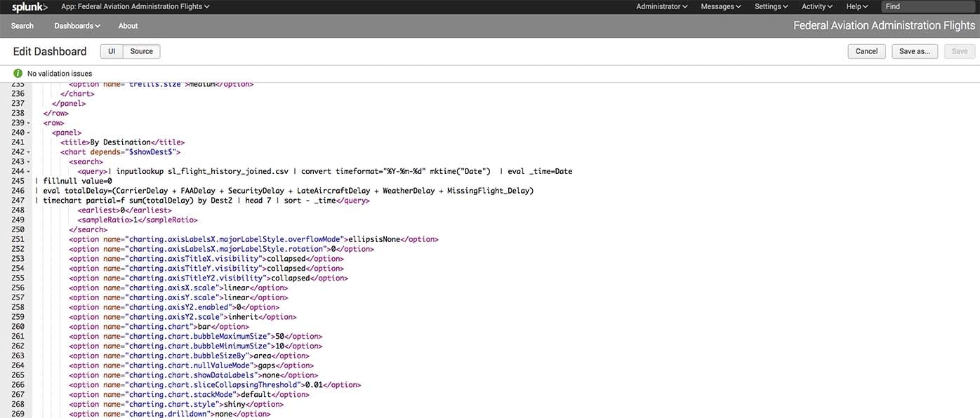The image size is (980, 418).
Task: Click the green validation status icon
Action: coord(18,73)
